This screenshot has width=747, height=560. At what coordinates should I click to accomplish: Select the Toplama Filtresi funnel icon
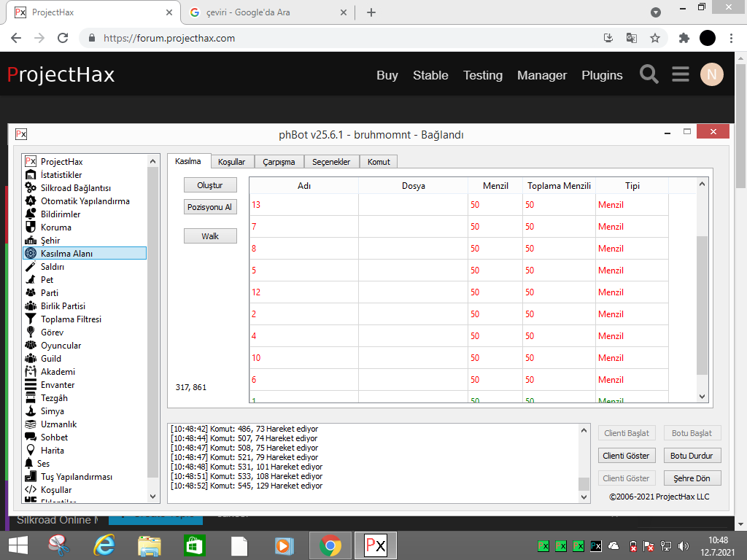pyautogui.click(x=31, y=319)
